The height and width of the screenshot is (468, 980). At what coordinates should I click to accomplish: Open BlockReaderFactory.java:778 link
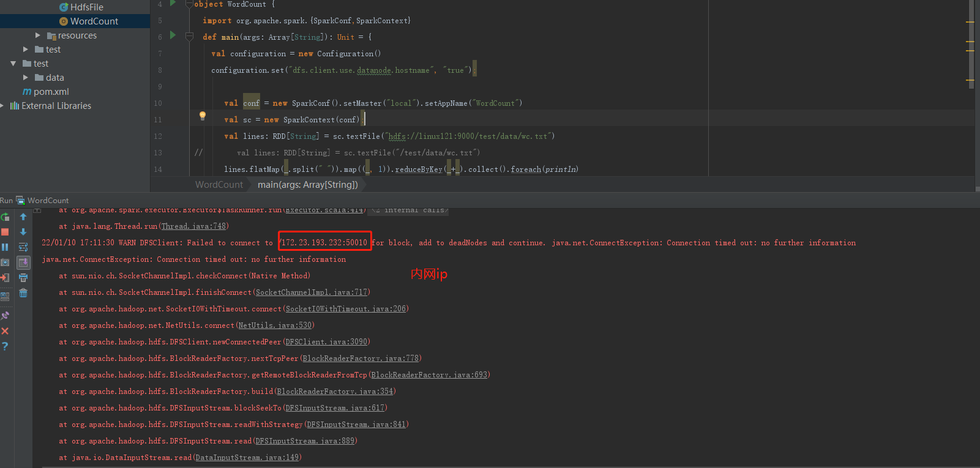(x=361, y=358)
